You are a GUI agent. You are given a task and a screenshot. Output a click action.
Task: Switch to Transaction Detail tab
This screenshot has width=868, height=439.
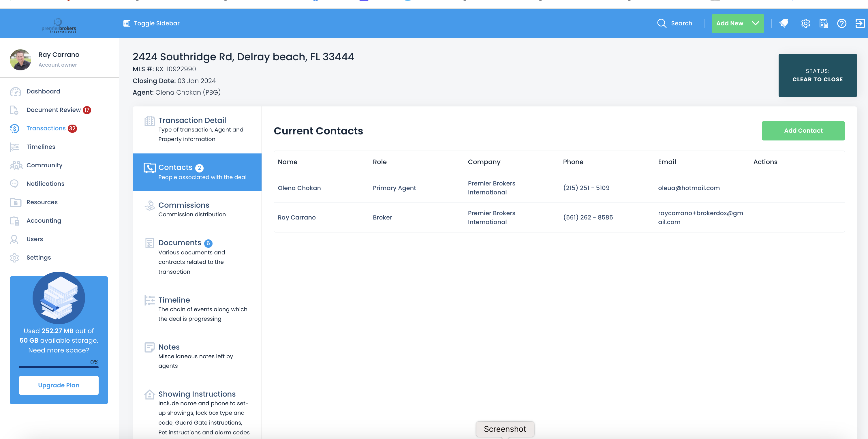coord(197,130)
